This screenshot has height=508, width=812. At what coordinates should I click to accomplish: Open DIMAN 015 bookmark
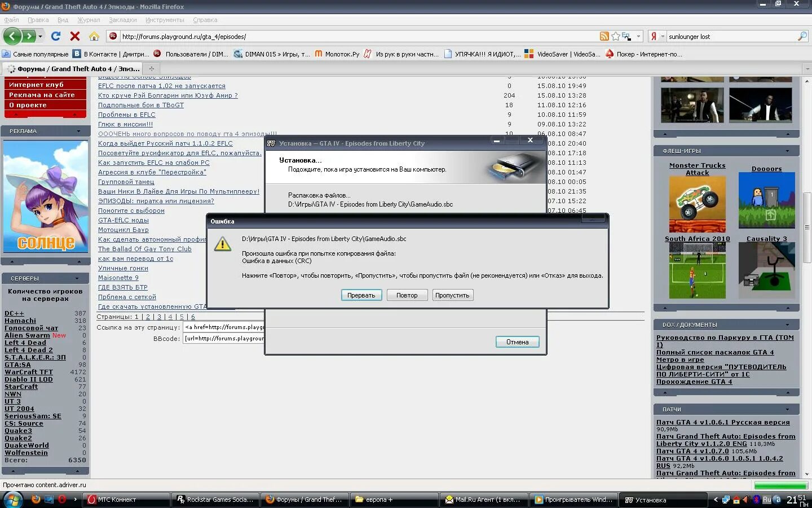coord(272,54)
